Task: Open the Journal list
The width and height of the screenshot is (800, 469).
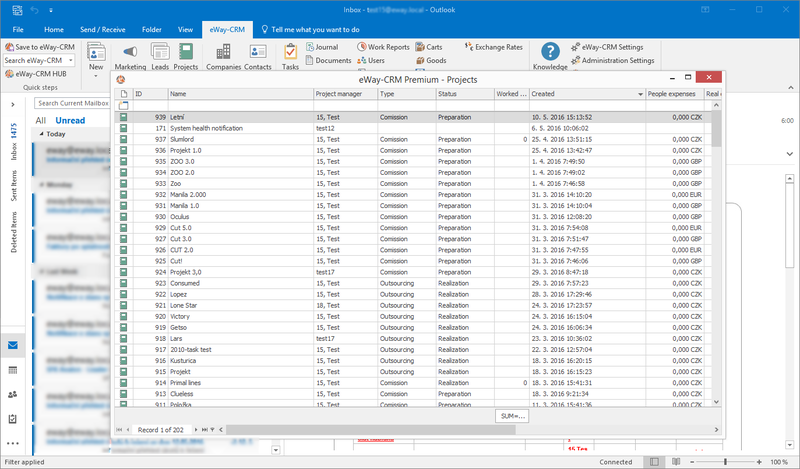Action: point(322,47)
